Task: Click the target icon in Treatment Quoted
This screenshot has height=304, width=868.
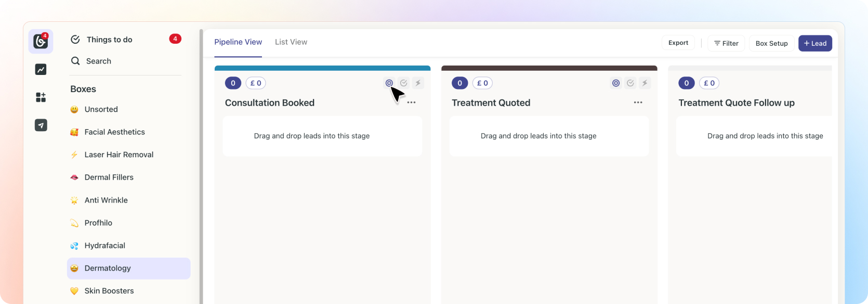Action: [x=616, y=83]
